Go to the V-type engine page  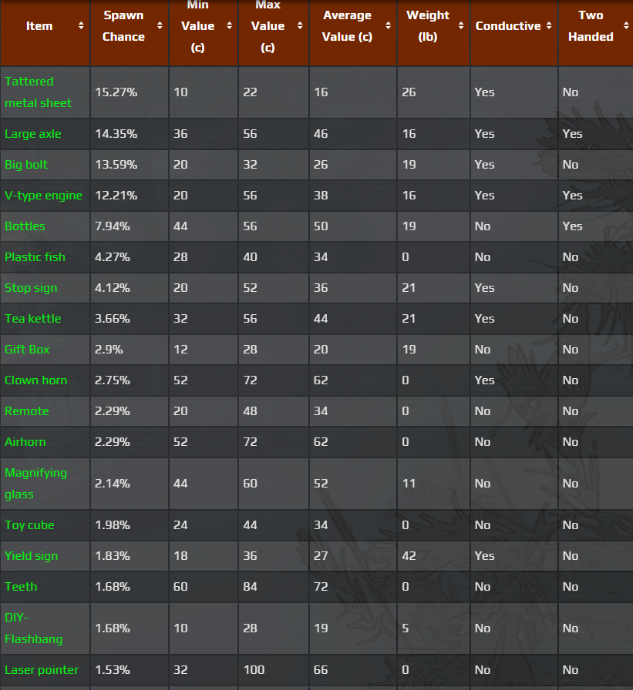pos(43,195)
